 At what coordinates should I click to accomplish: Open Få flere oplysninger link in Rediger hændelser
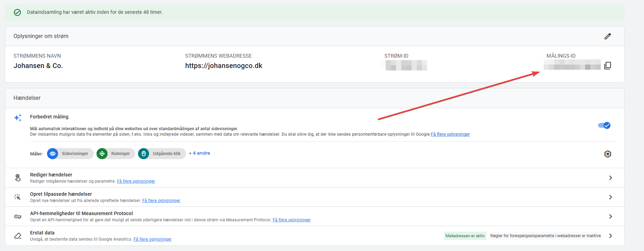(136, 181)
